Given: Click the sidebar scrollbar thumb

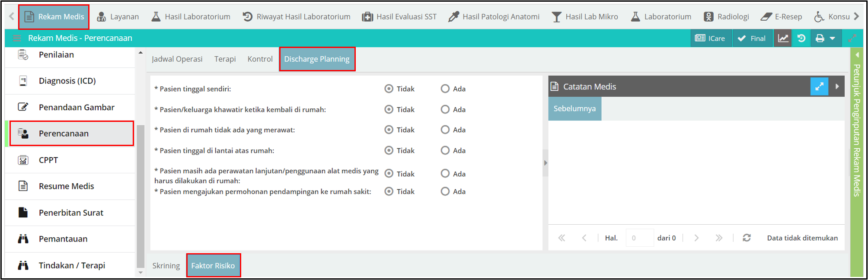Looking at the screenshot, I should click(x=140, y=197).
